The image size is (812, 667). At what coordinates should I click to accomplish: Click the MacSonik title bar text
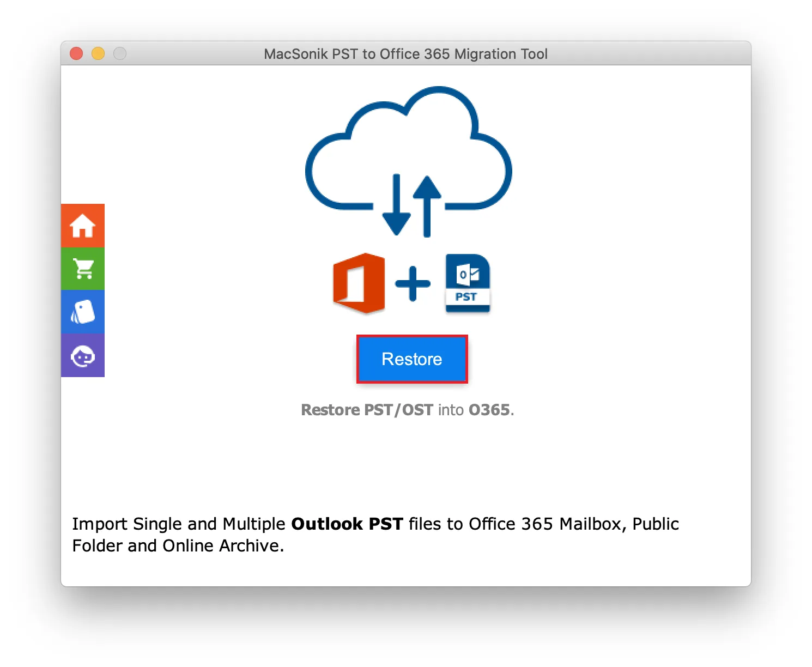(406, 53)
